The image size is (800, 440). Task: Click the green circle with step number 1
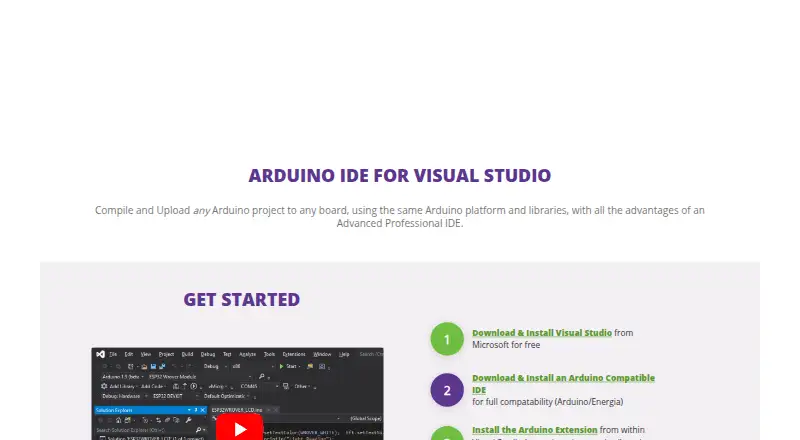click(x=447, y=339)
